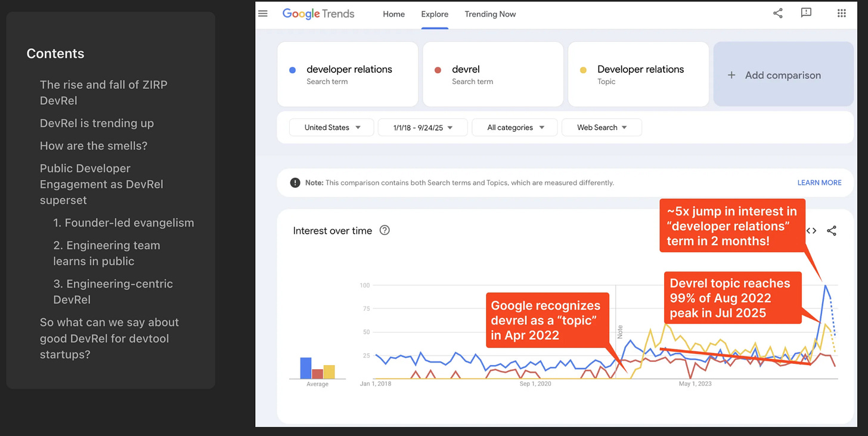Click the 'Jan 1, 2018' axis label

pos(376,384)
